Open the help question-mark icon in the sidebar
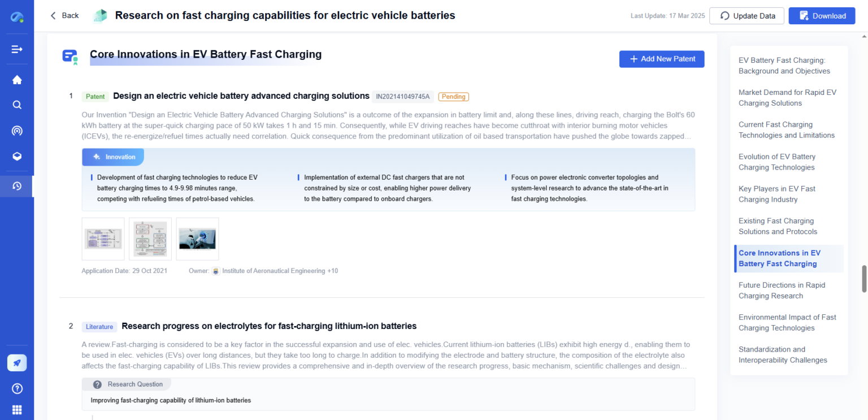The width and height of the screenshot is (868, 420). (17, 388)
